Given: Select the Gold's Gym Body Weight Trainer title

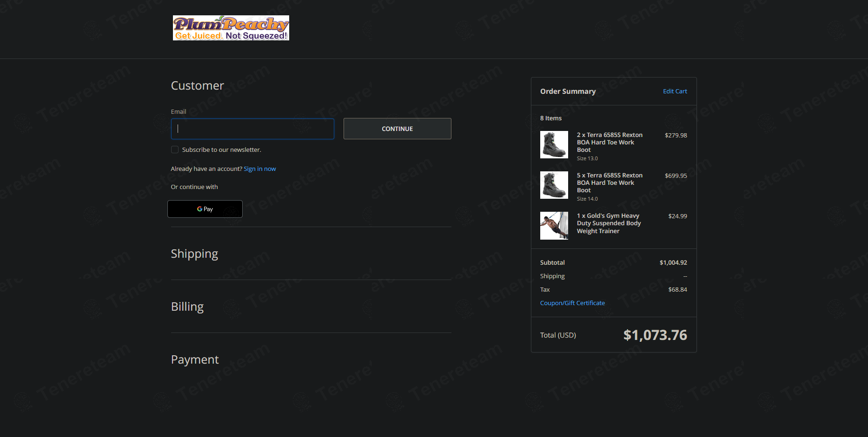Looking at the screenshot, I should tap(609, 223).
